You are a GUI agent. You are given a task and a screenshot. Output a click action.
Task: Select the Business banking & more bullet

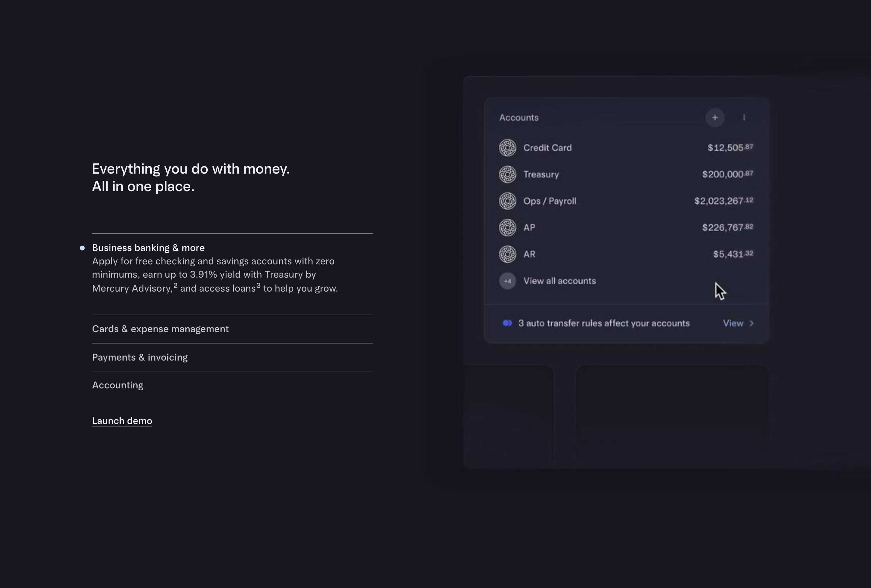[x=82, y=248]
